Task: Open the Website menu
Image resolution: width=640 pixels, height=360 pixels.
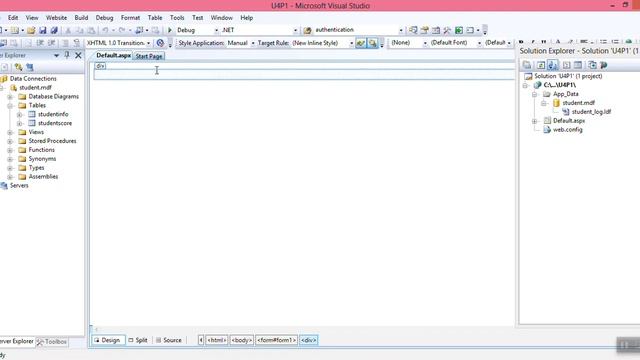Action: [56, 18]
